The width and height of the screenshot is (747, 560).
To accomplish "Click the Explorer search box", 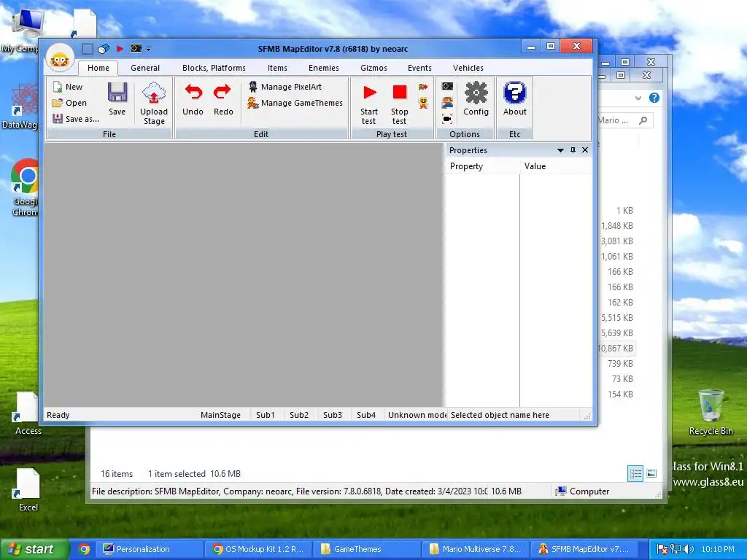I will [624, 120].
